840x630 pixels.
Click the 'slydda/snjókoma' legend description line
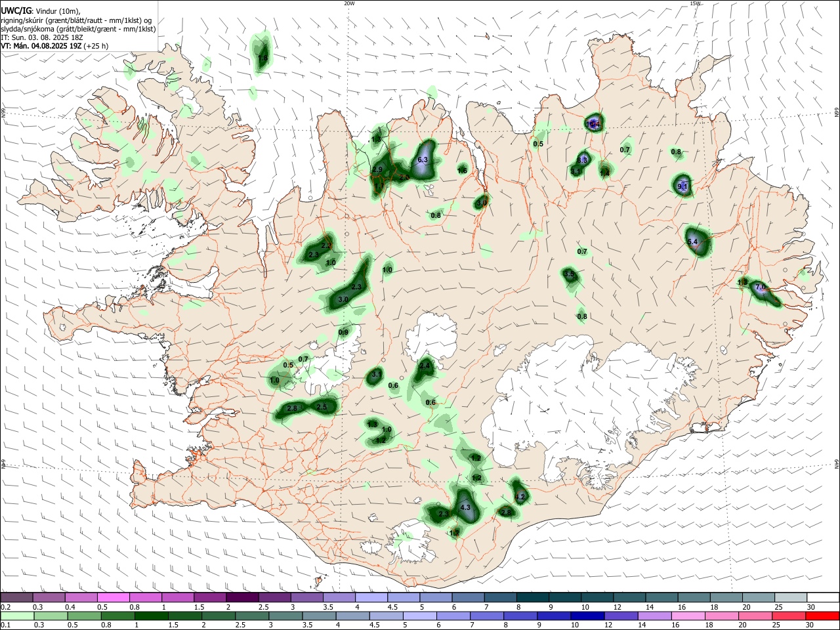(x=78, y=29)
